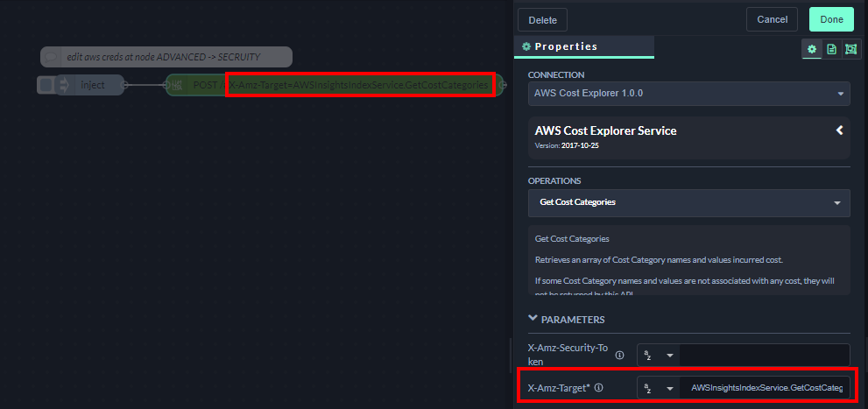Viewport: 868px width, 409px height.
Task: Open the node description document icon
Action: (831, 49)
